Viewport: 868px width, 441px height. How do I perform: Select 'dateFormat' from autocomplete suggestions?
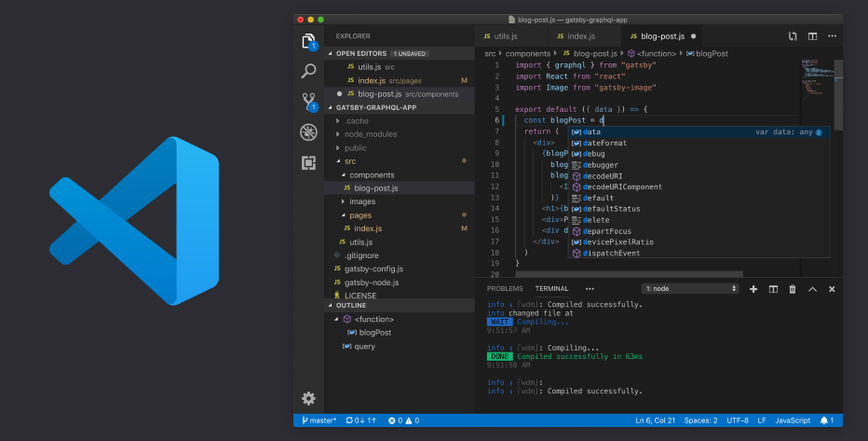click(604, 143)
